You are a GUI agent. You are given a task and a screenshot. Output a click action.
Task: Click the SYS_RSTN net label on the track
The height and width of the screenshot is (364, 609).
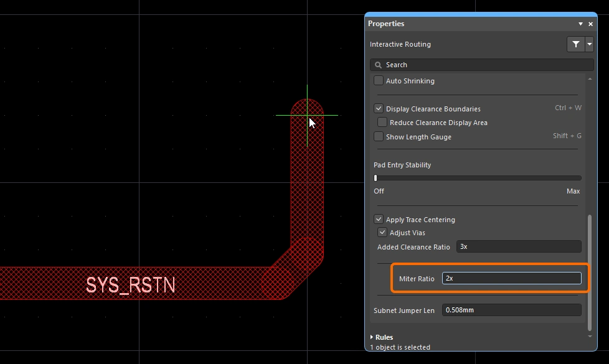[x=131, y=285]
